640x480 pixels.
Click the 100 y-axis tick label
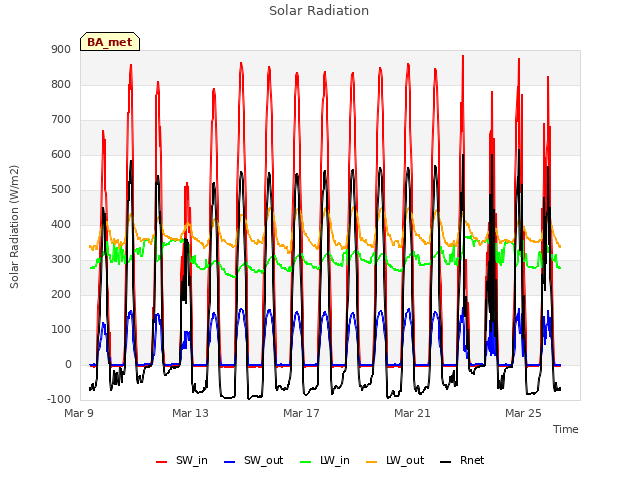point(61,329)
